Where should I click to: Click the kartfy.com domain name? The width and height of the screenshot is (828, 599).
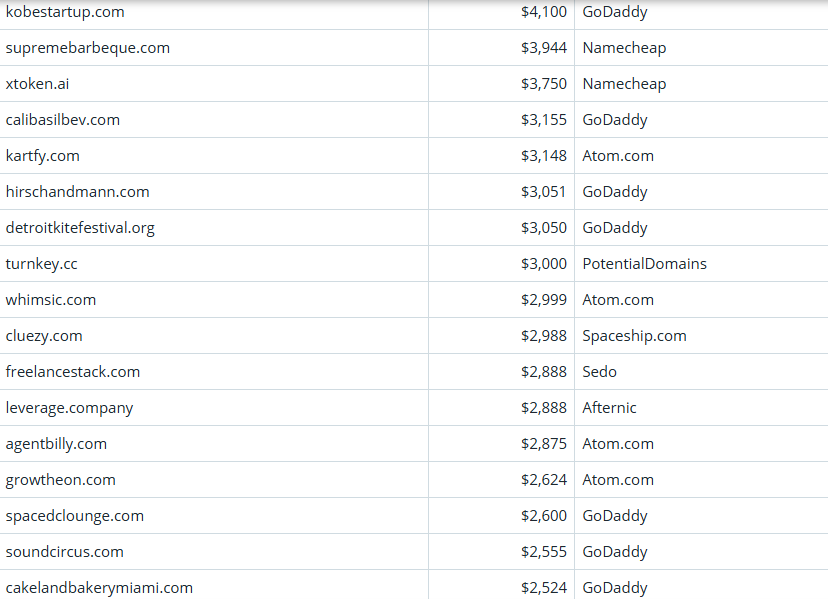43,156
